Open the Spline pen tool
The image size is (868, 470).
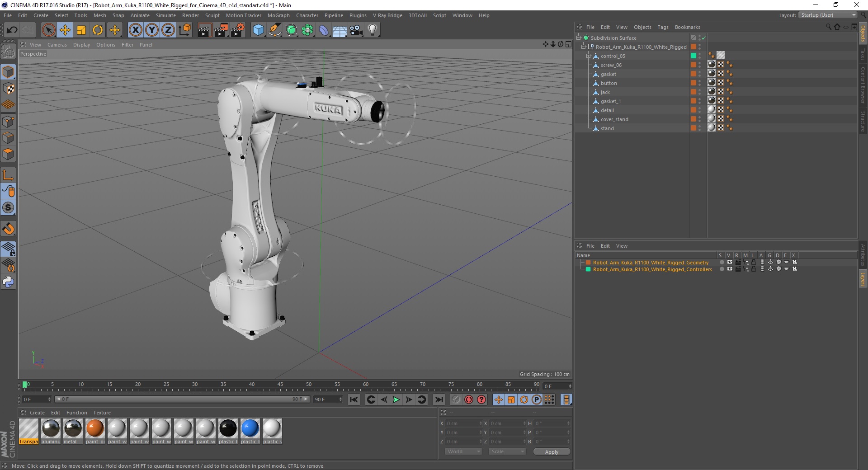[274, 30]
